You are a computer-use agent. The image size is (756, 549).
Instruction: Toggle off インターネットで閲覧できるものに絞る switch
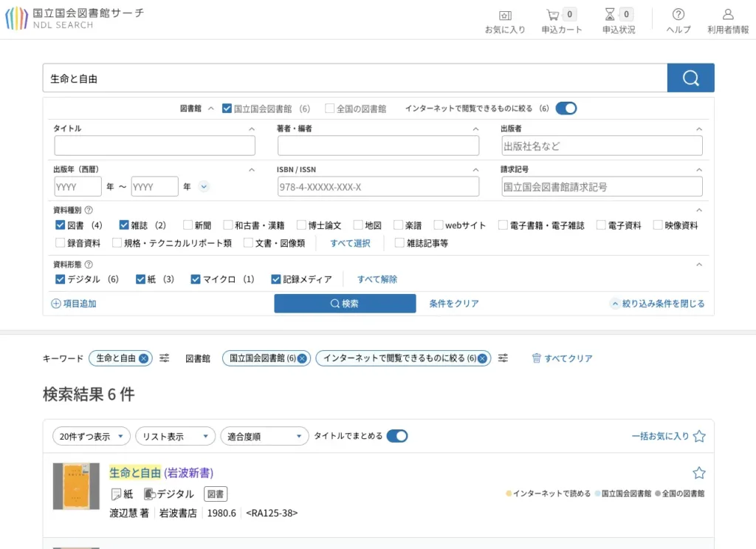566,109
